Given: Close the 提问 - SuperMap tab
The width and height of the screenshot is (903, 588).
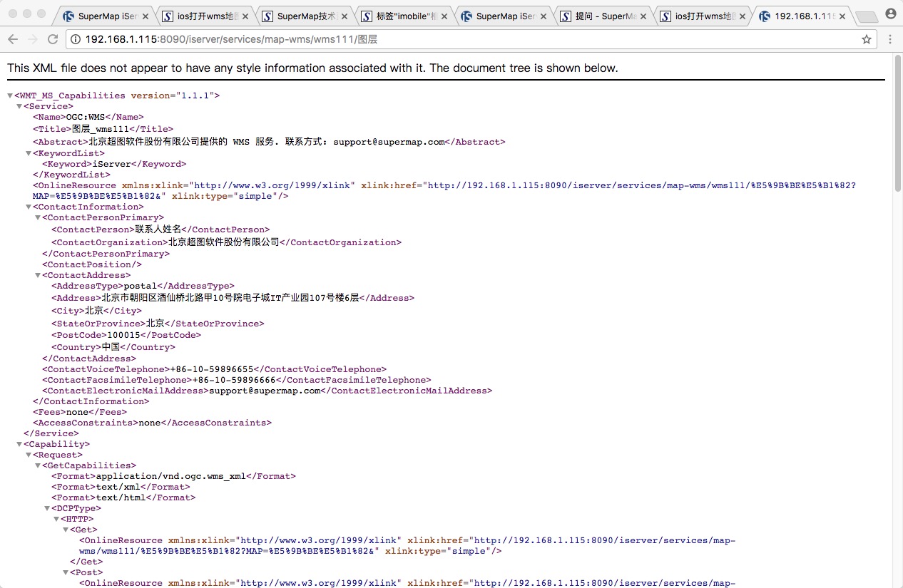Looking at the screenshot, I should tap(643, 16).
